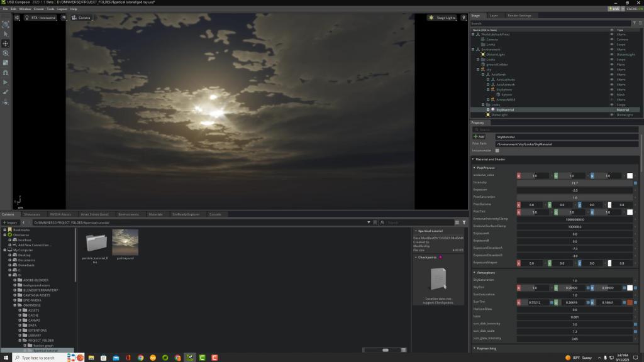The image size is (644, 362).
Task: Open the Stage filter funnel icon
Action: click(x=634, y=23)
